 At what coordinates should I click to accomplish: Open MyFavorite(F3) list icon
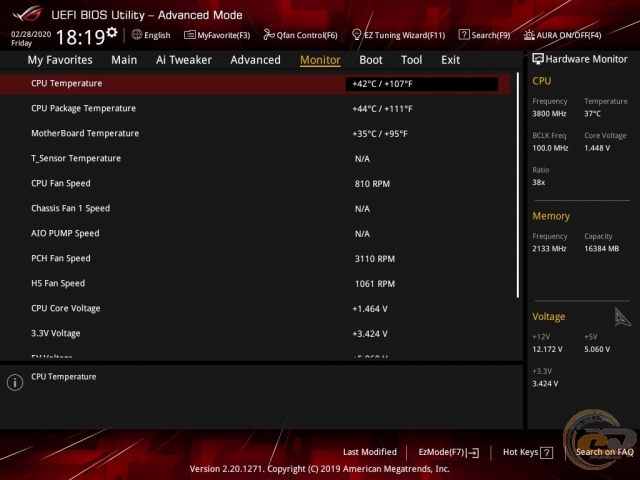[189, 35]
